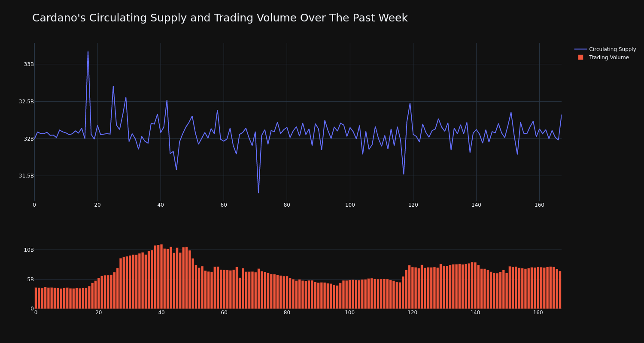Toggle the Circulating Supply legend entry

tap(605, 49)
